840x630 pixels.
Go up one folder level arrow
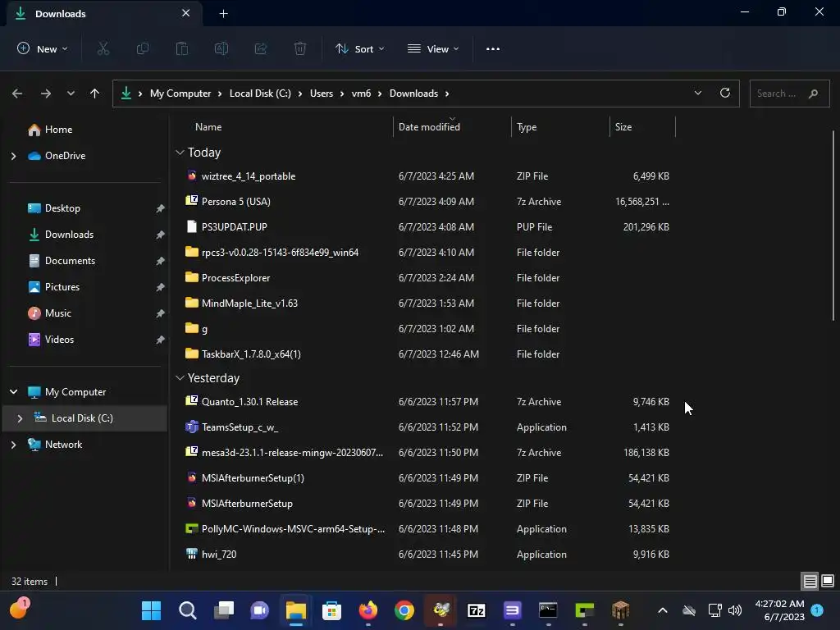click(x=95, y=94)
